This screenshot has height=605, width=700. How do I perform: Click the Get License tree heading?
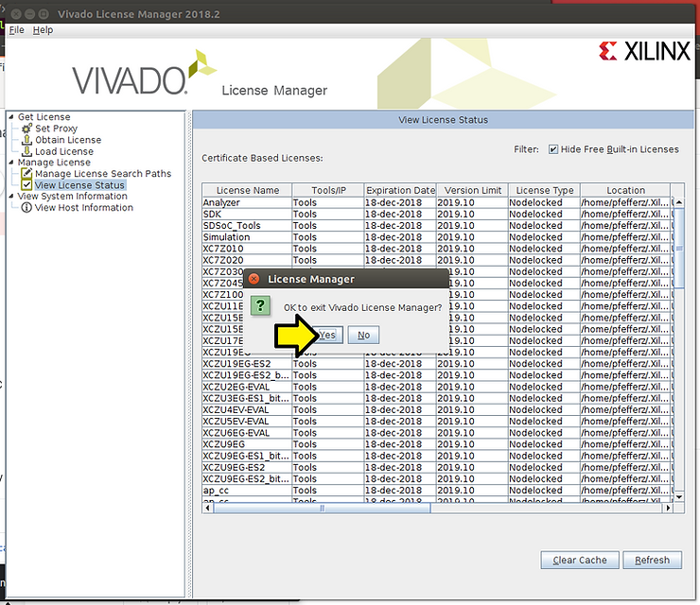(44, 117)
